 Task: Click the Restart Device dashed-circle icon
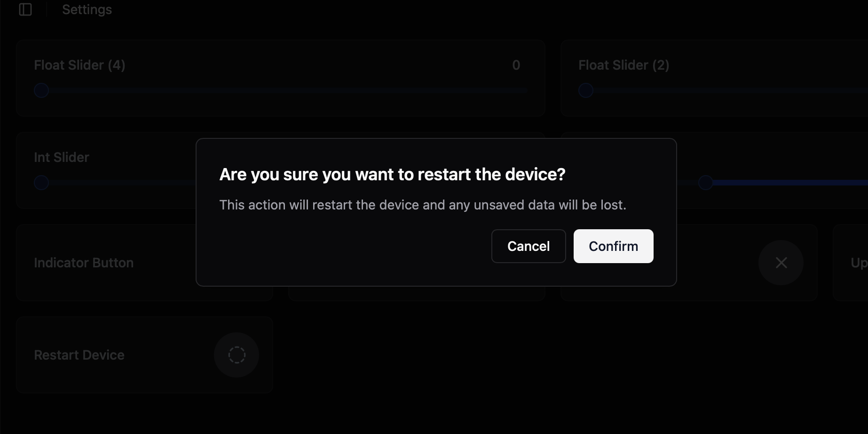coord(237,355)
